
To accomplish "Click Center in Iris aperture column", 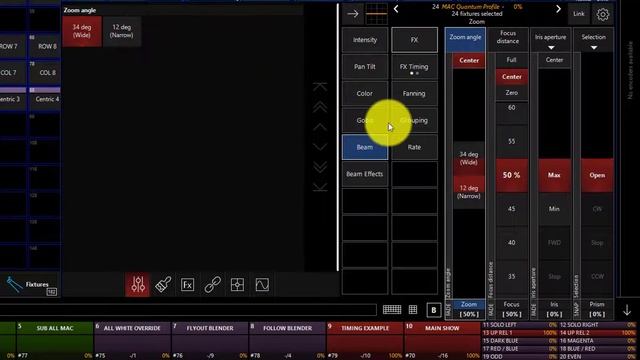I will click(554, 60).
